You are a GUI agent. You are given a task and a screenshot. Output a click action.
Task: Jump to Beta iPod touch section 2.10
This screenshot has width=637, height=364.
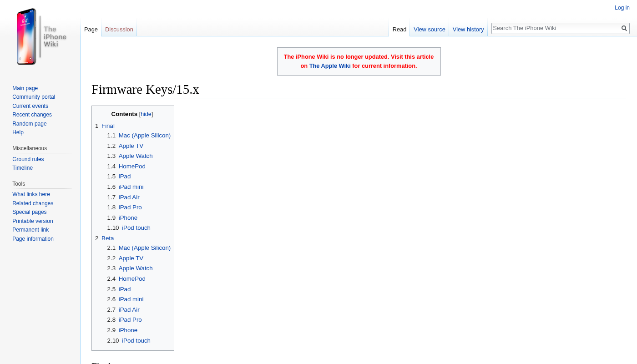(x=136, y=341)
